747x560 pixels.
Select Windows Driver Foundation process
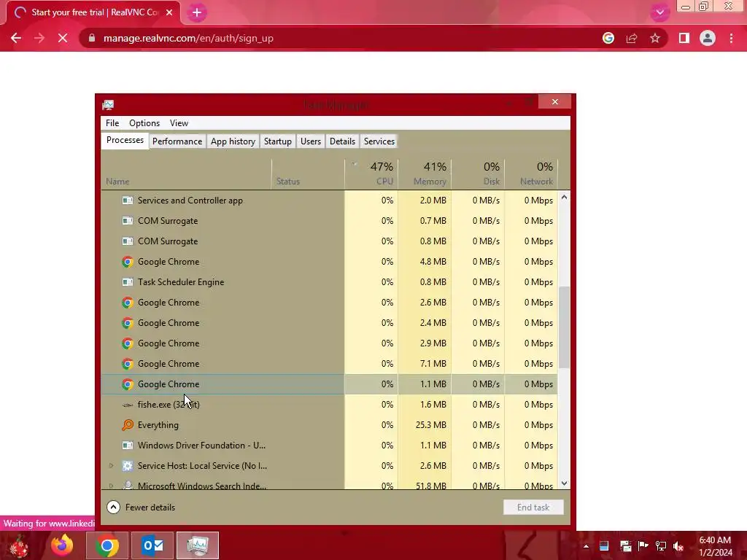pos(329,446)
